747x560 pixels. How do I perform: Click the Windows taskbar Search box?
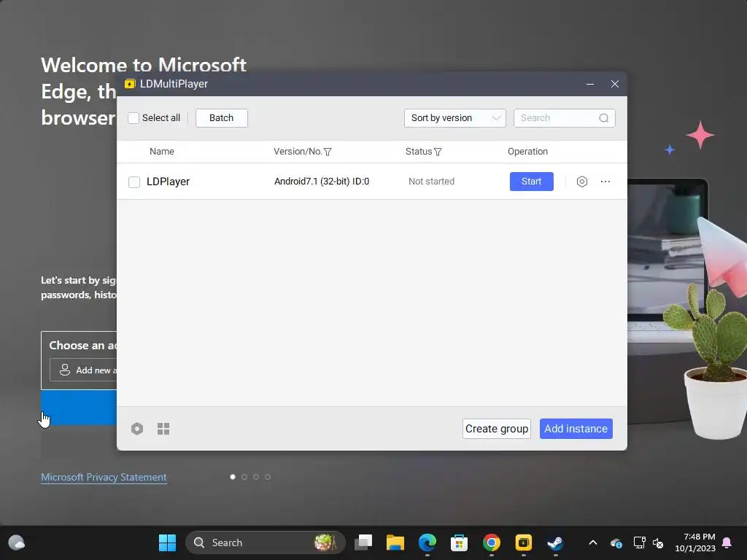[266, 542]
